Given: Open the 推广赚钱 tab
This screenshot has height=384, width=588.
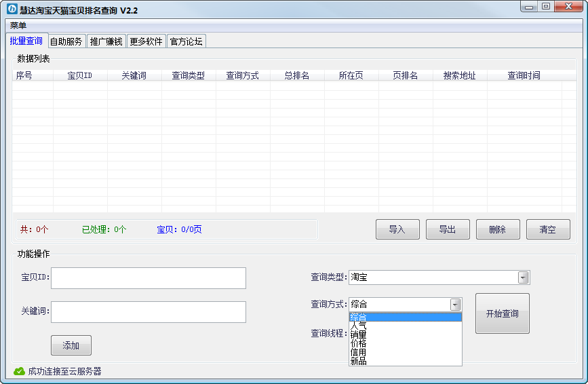Looking at the screenshot, I should pos(106,41).
